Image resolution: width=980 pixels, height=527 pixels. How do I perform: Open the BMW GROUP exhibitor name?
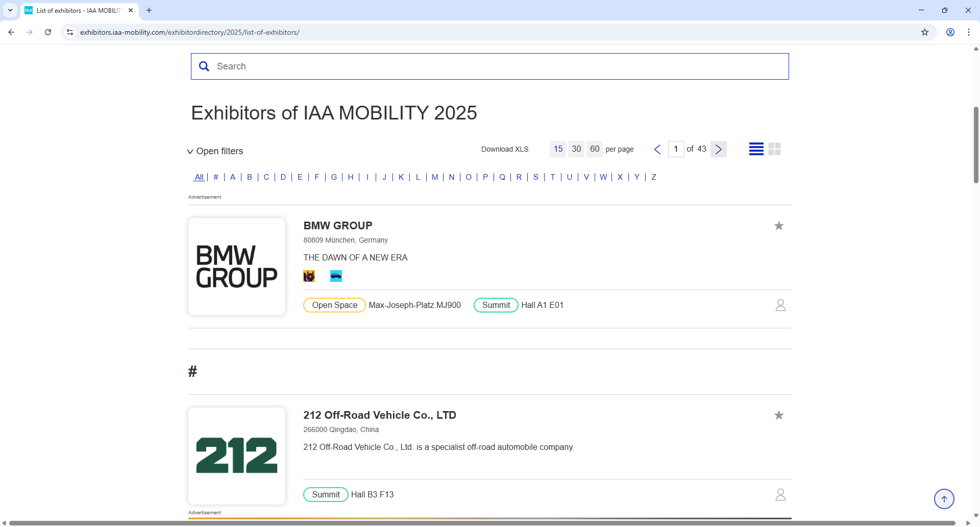(x=337, y=225)
